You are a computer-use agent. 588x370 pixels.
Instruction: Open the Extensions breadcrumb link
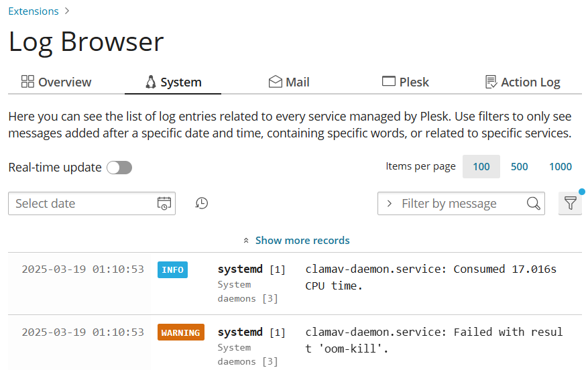(x=34, y=11)
